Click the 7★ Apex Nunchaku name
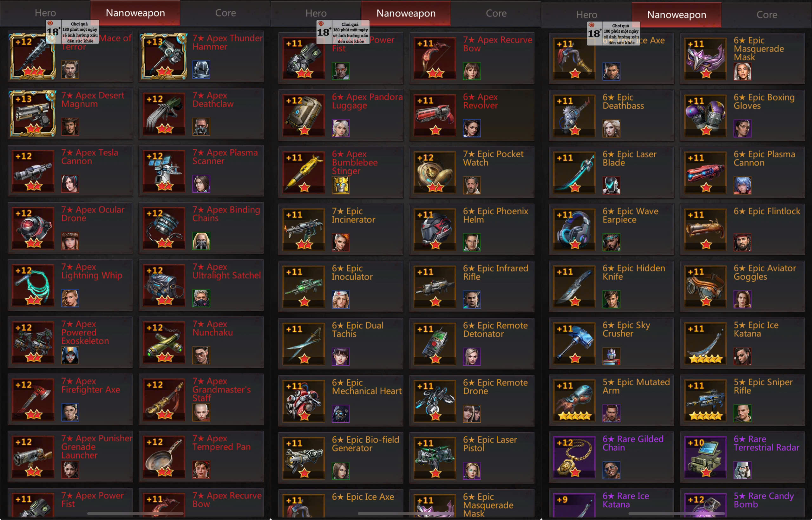Image resolution: width=812 pixels, height=520 pixels. [213, 328]
